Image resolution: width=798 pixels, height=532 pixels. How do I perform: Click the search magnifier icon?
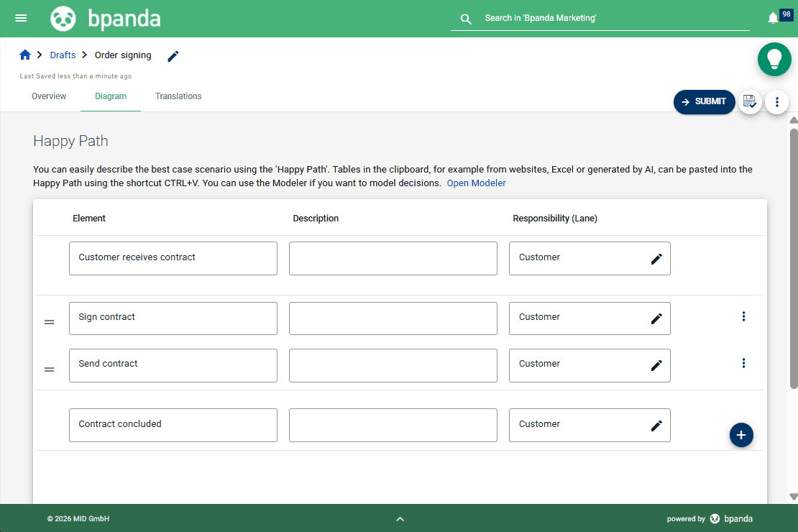[465, 19]
